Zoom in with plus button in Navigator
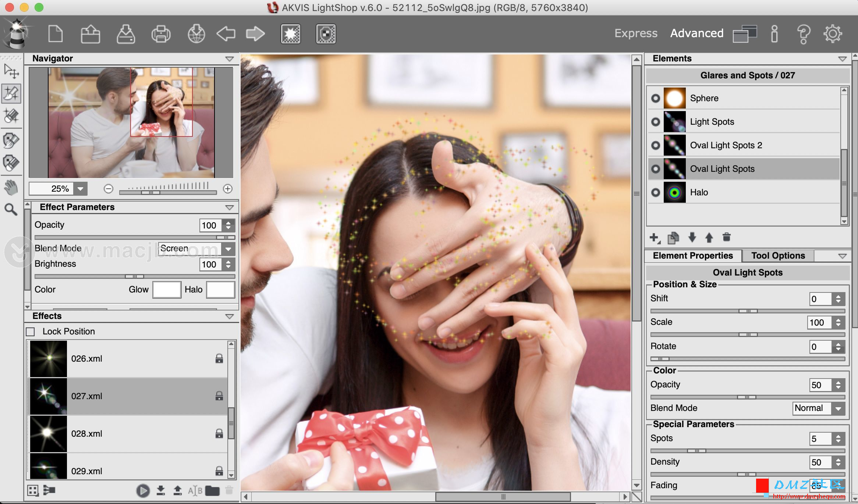 228,189
